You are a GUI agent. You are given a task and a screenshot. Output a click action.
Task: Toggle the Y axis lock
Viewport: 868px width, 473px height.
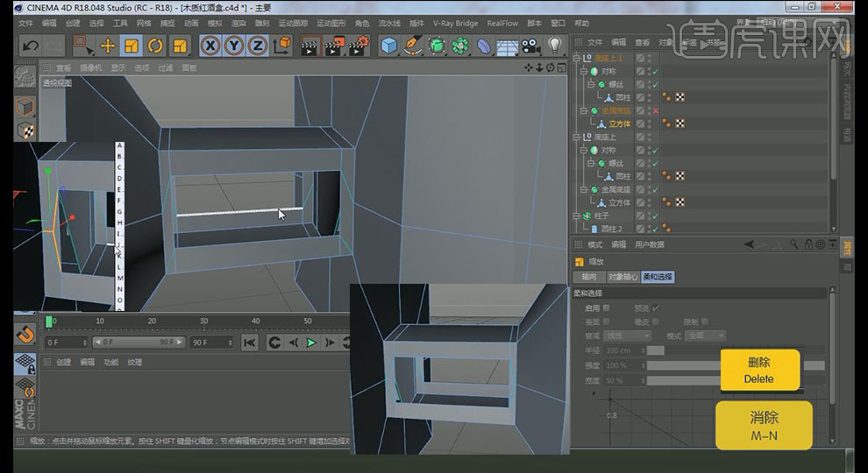[234, 46]
